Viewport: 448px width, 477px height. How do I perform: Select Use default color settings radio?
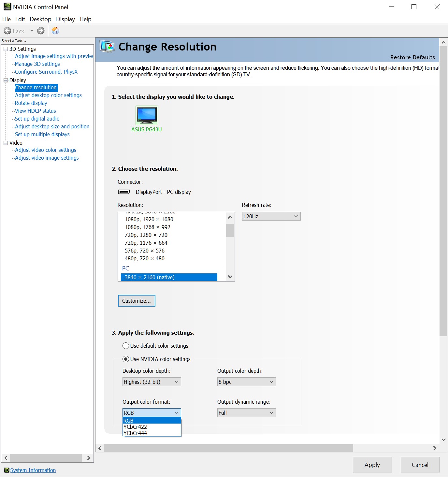126,346
